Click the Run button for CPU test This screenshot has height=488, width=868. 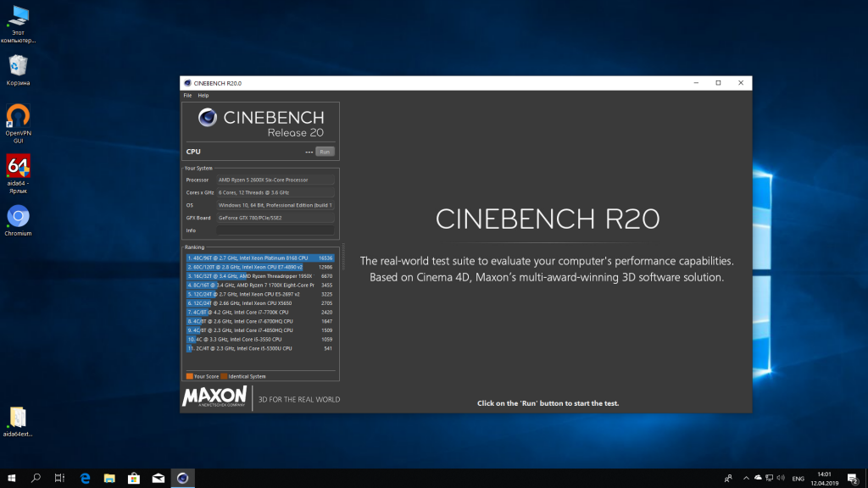325,152
